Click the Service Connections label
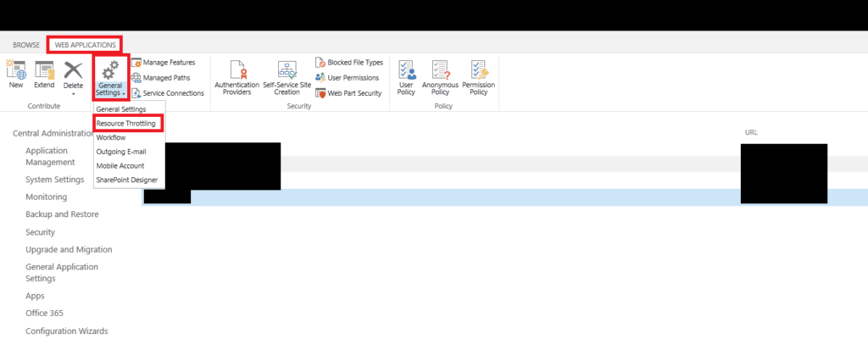This screenshot has width=868, height=350. click(173, 93)
